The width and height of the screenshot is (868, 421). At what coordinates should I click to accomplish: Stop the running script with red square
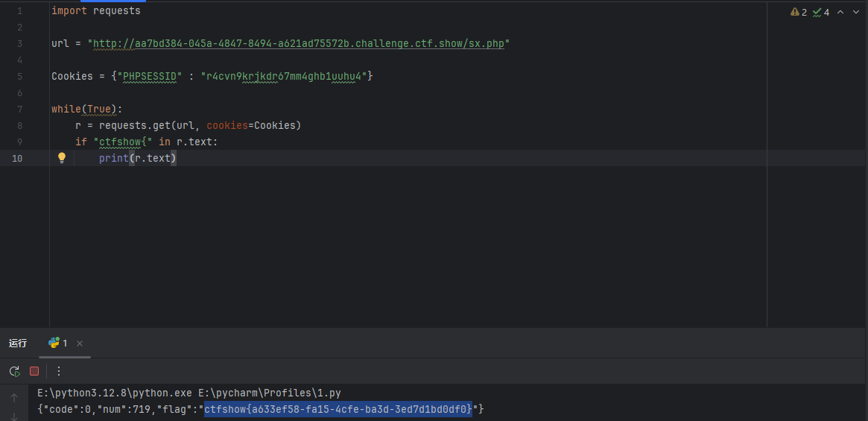click(34, 371)
